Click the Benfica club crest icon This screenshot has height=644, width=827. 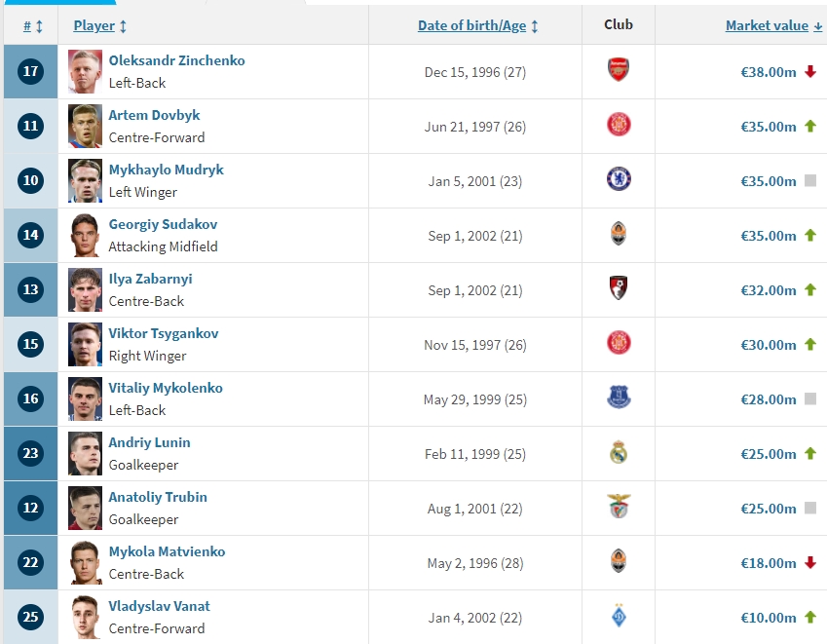coord(619,508)
